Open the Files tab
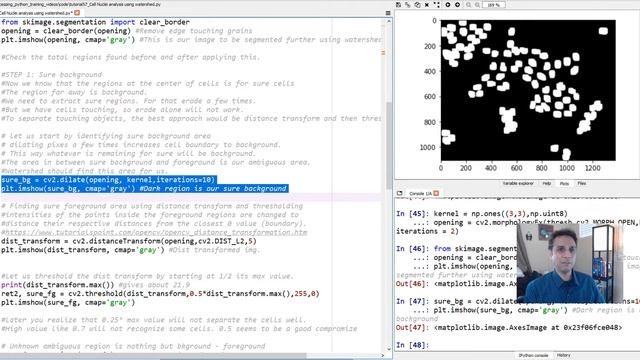This screenshot has width=640, height=360. click(x=582, y=184)
